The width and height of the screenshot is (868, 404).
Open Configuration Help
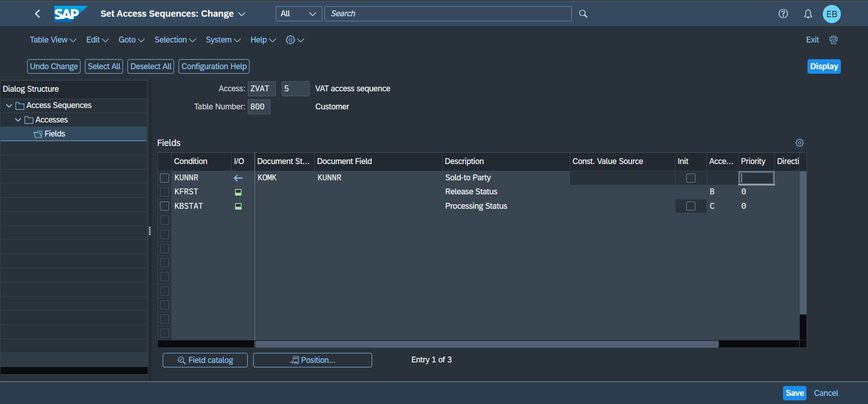coord(214,66)
